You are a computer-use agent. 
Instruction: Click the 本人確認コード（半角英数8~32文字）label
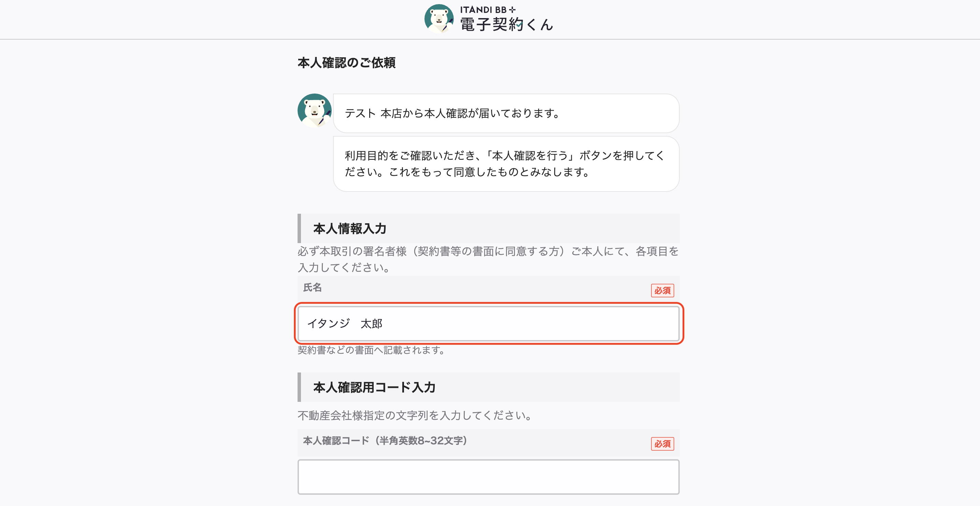pyautogui.click(x=385, y=440)
